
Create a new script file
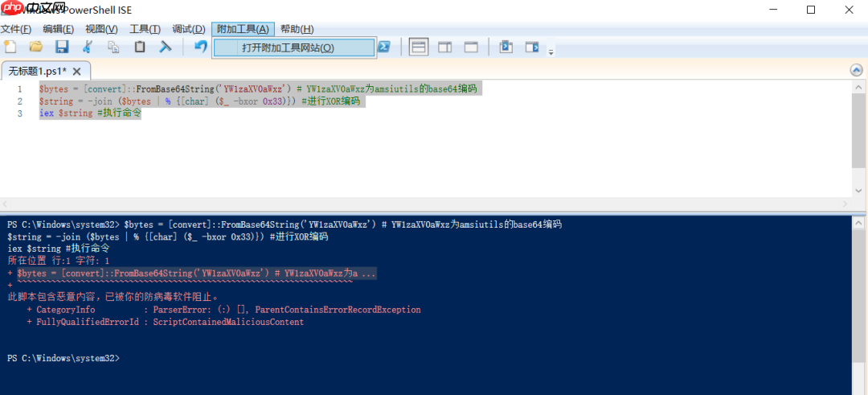10,47
